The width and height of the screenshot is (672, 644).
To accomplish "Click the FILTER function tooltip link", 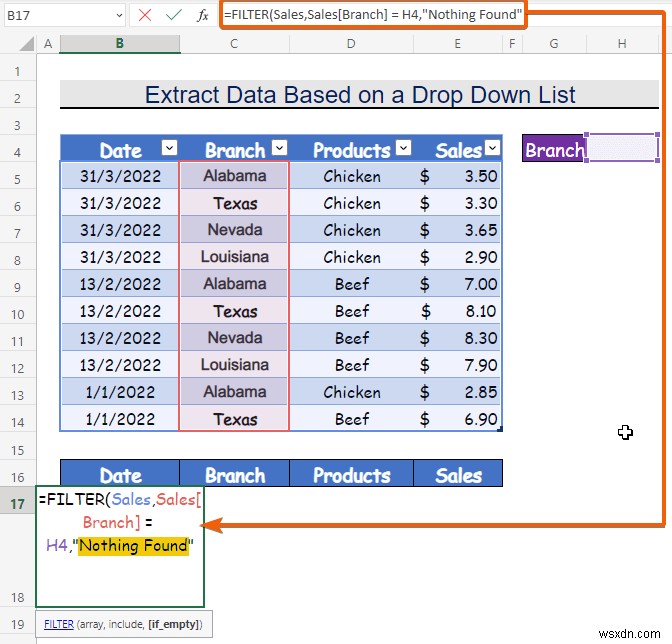I will pos(59,624).
